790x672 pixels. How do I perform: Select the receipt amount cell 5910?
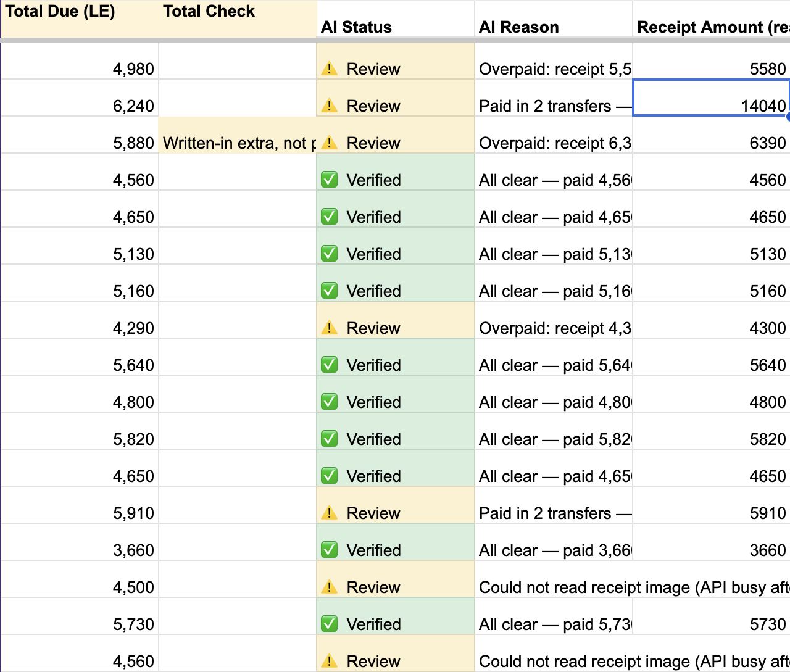[712, 505]
